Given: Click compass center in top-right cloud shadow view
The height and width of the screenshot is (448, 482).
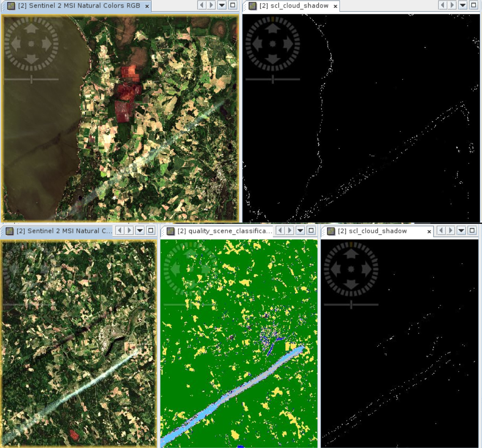Looking at the screenshot, I should tap(272, 44).
